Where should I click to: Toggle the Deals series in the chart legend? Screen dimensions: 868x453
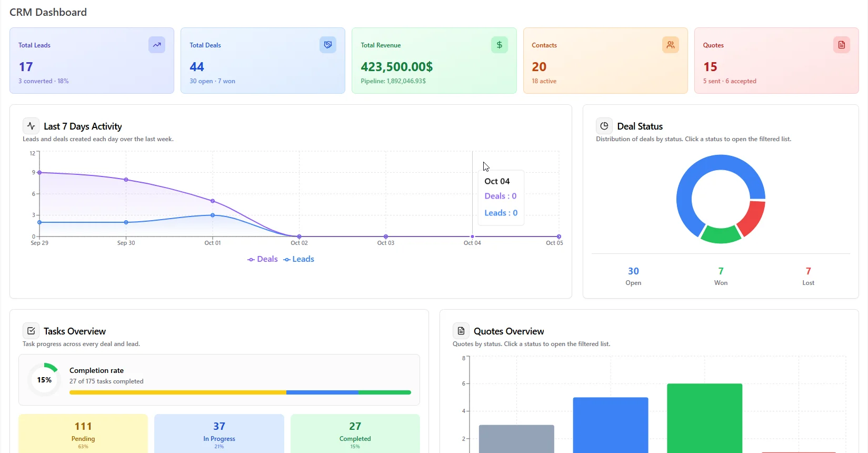[x=263, y=259]
